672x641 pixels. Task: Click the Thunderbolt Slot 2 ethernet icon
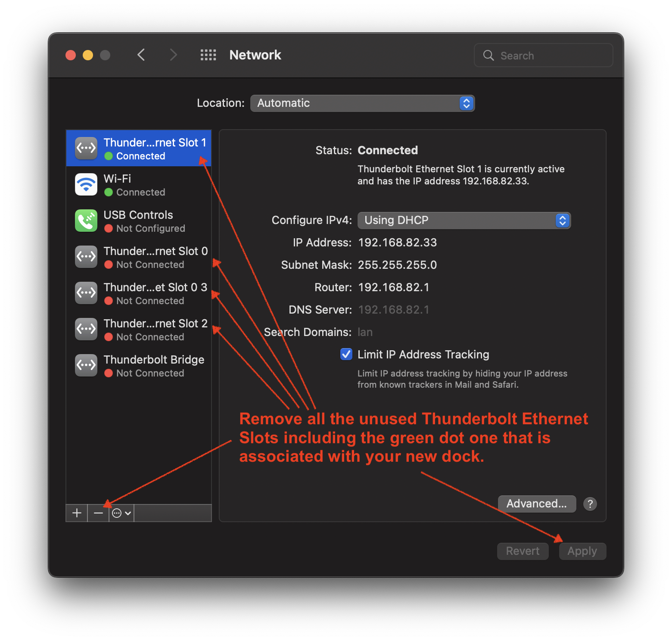click(x=86, y=329)
